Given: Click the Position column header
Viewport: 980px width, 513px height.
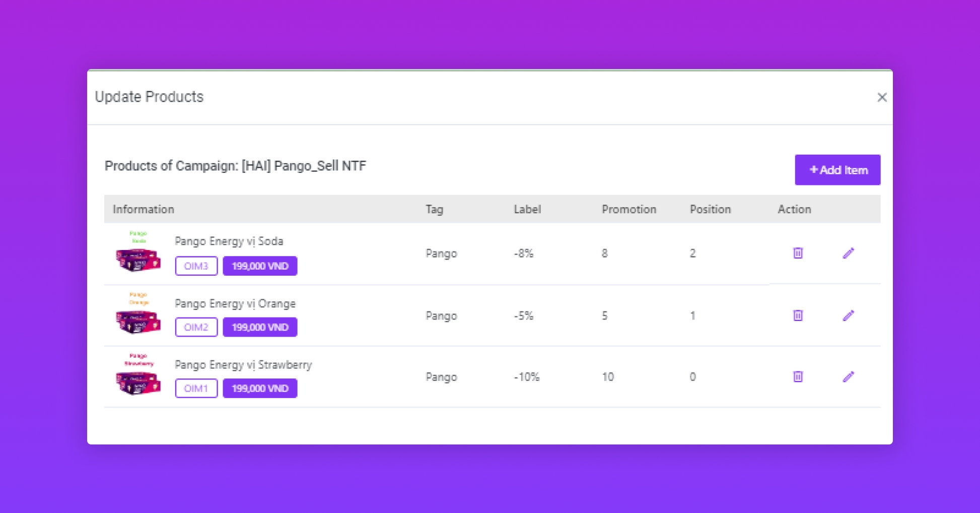Looking at the screenshot, I should click(x=710, y=209).
